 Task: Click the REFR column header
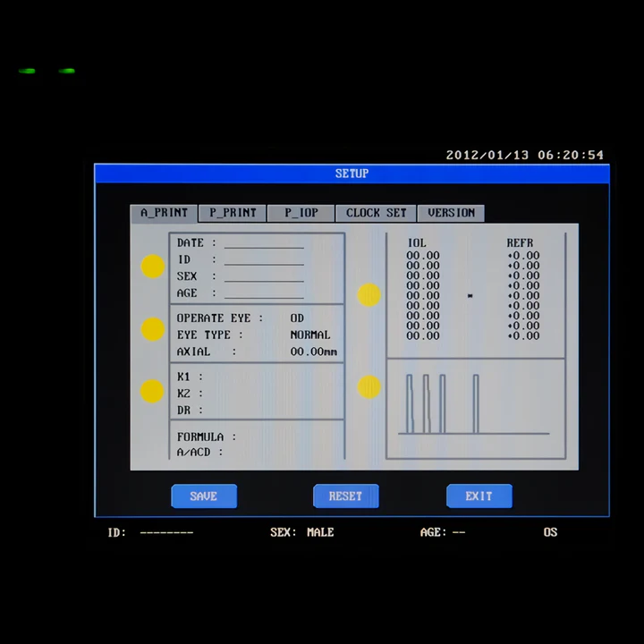point(520,243)
